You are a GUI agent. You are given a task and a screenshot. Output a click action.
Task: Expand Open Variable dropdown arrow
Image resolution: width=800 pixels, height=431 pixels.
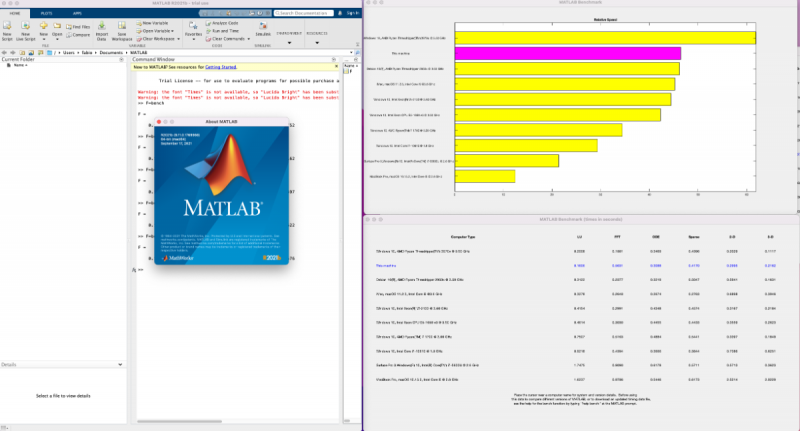pos(172,31)
